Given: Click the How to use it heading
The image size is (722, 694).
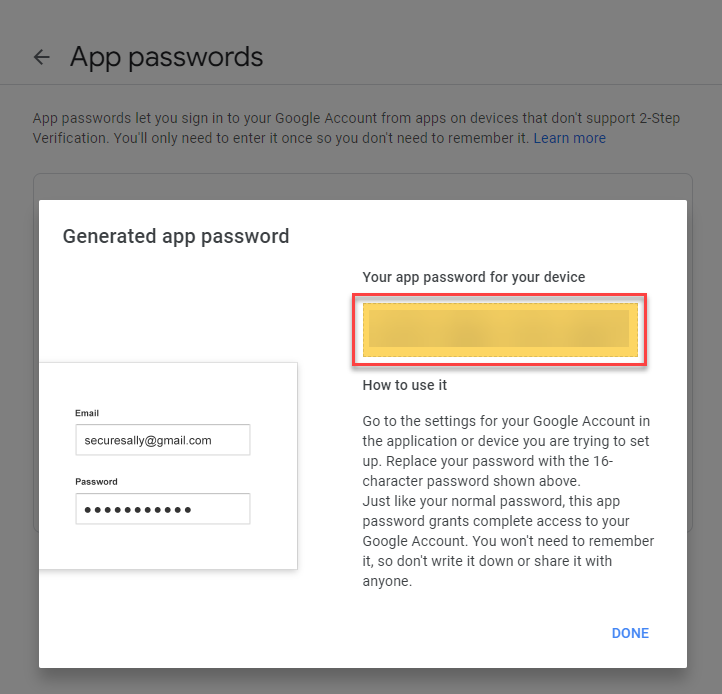Looking at the screenshot, I should coord(404,385).
